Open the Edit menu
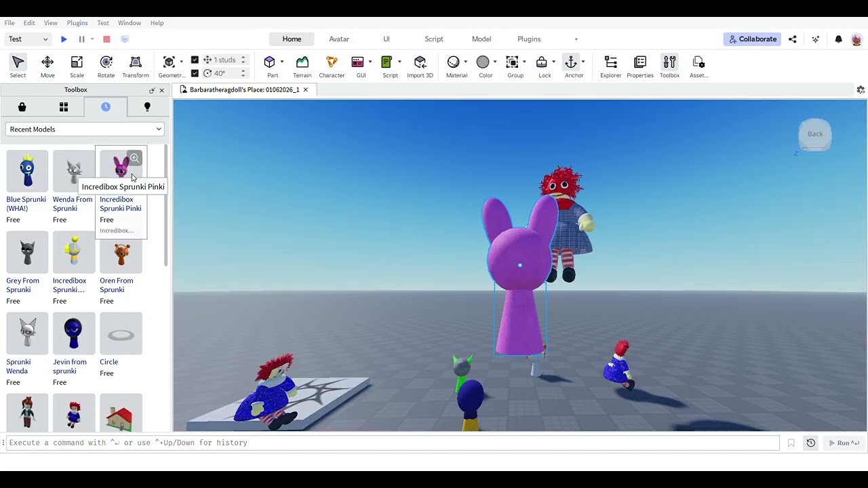 29,23
